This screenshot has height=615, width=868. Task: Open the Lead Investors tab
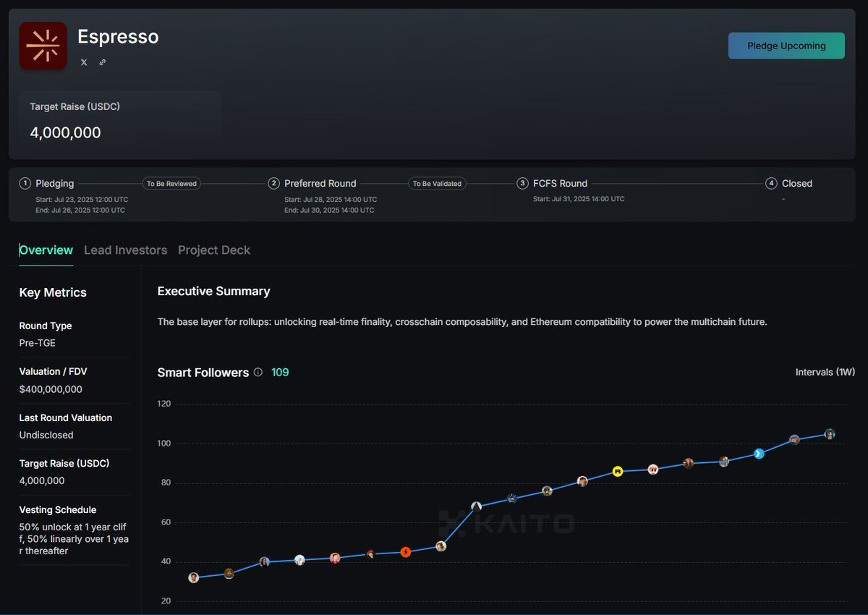[x=125, y=250]
